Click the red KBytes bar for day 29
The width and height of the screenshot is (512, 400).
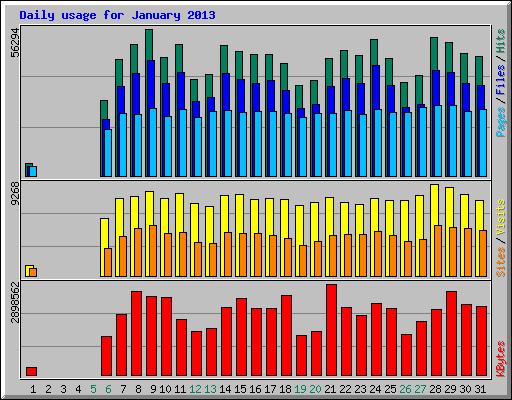[x=451, y=334]
